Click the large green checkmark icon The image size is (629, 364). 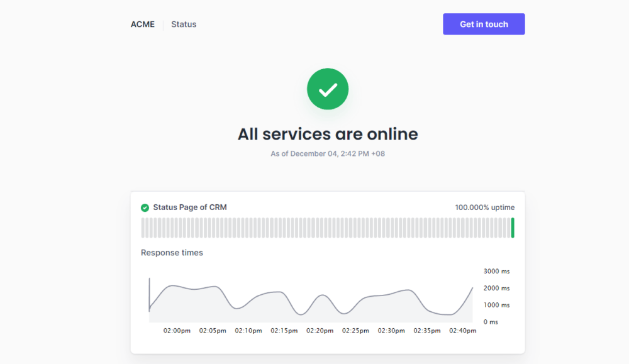point(327,89)
